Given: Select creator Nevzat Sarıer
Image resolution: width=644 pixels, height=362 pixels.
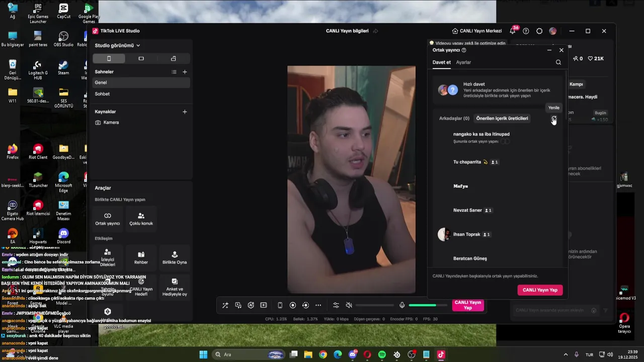Looking at the screenshot, I should (498, 210).
